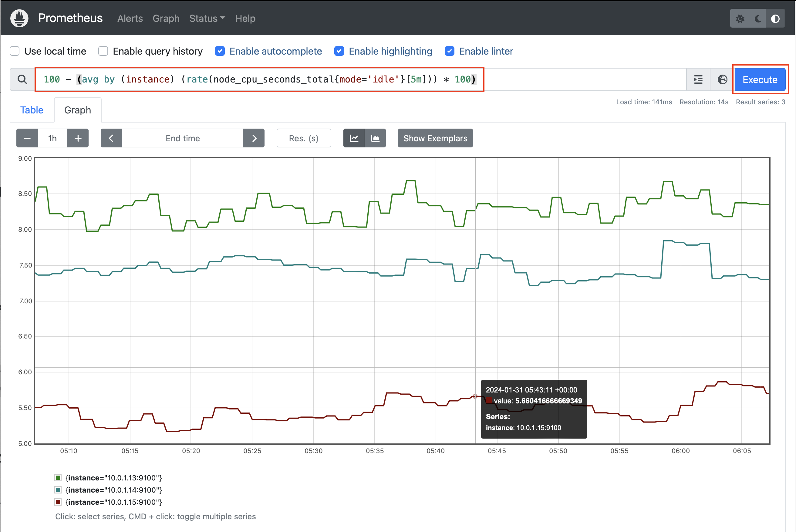Open the Alerts page
Viewport: 796px width, 532px height.
[130, 18]
